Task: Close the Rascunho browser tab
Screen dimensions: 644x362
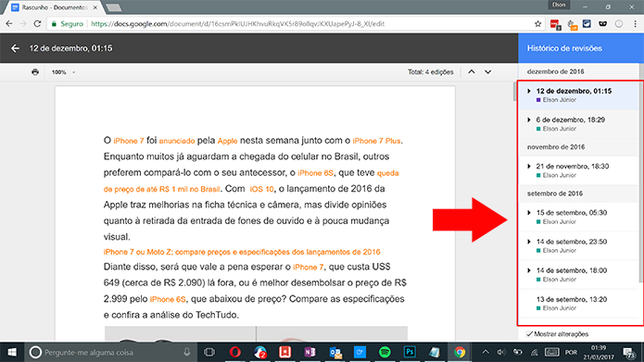Action: (x=95, y=7)
